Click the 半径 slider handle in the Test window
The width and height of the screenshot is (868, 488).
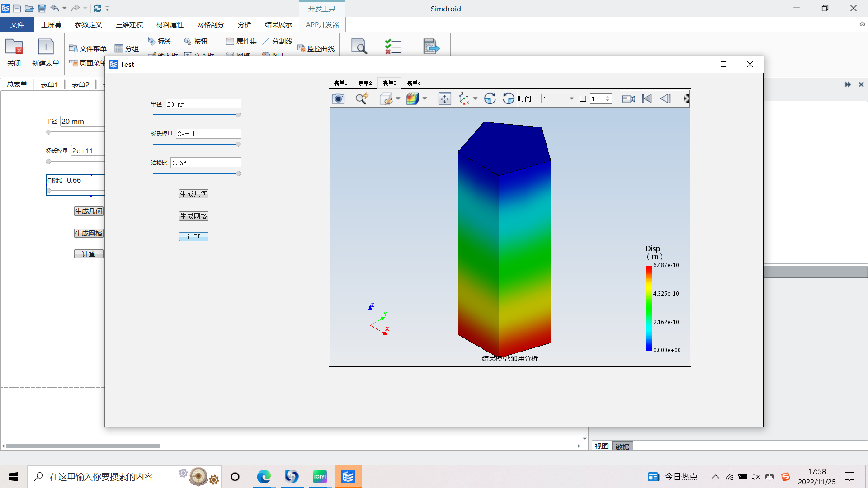[x=238, y=115]
